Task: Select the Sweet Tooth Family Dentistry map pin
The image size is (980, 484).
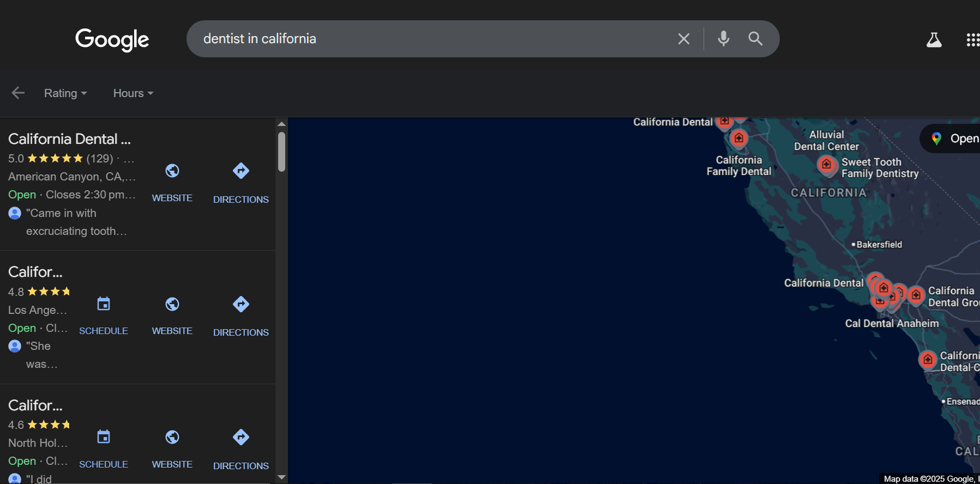Action: point(826,165)
